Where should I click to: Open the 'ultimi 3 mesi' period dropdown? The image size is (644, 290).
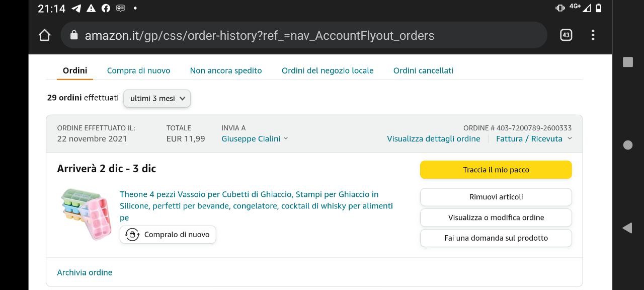click(x=157, y=98)
